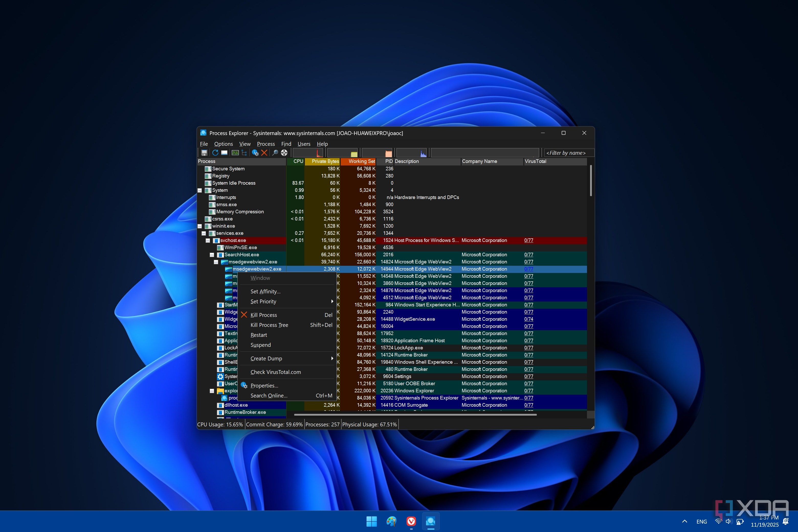
Task: Select Suspend in the context menu
Action: pos(261,345)
